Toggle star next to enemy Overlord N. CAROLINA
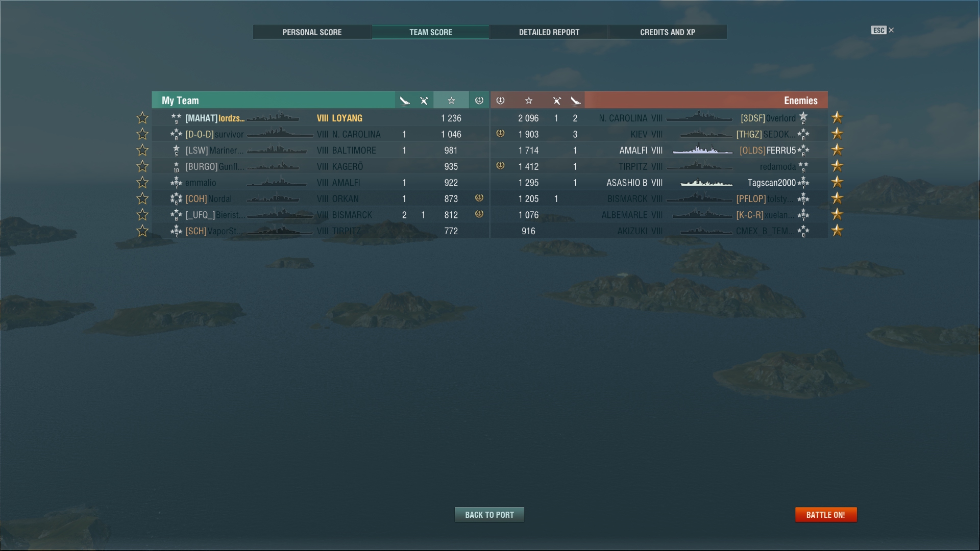 pyautogui.click(x=837, y=118)
